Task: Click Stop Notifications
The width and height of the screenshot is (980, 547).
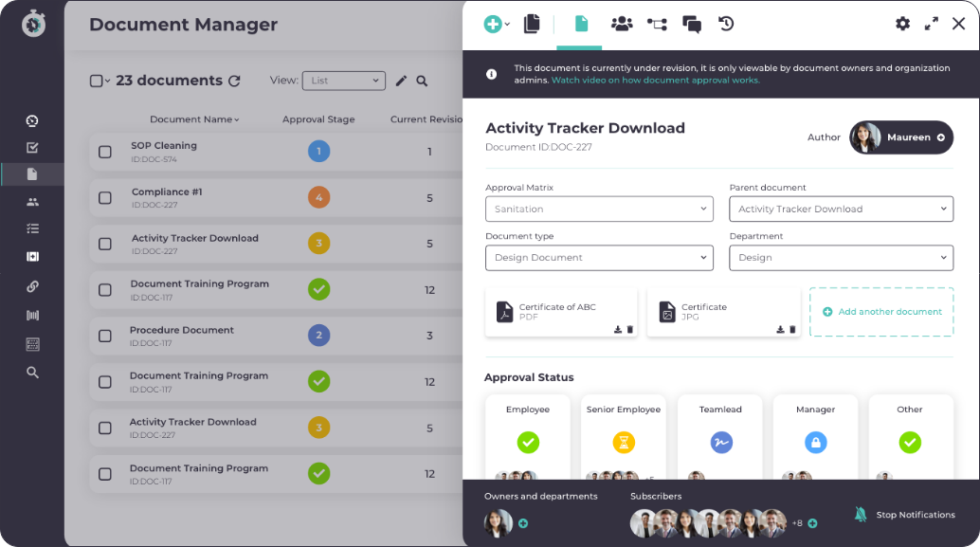Action: 904,515
